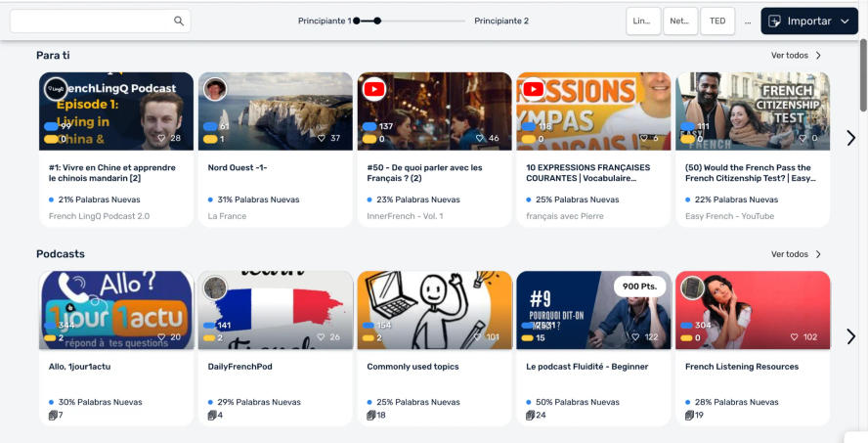Select the Net... source tab

680,22
